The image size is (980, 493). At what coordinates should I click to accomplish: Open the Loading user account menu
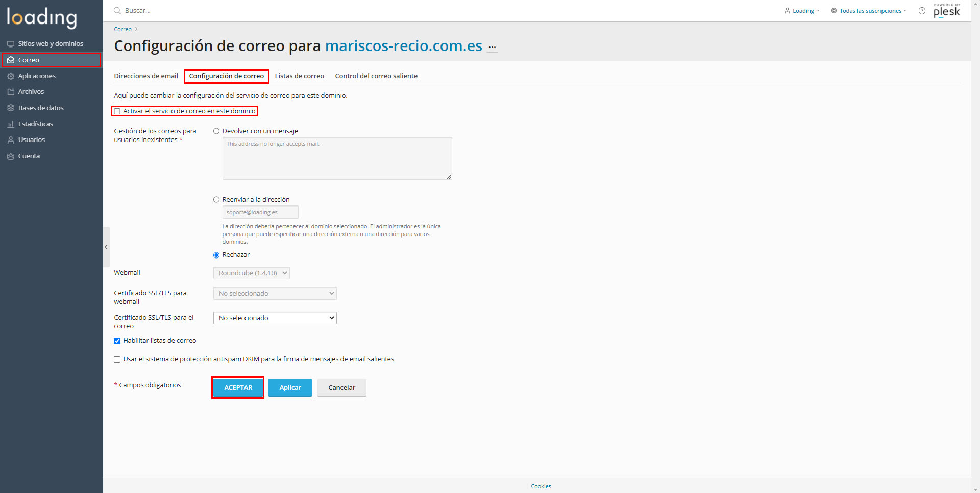pyautogui.click(x=802, y=11)
